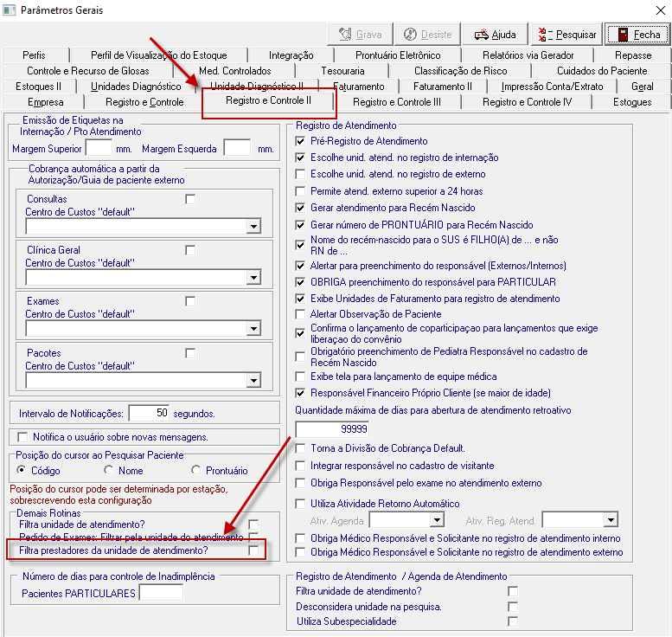The width and height of the screenshot is (672, 637).
Task: Check Filtra unidade de atendimento in Demais Rotinas
Action: (253, 524)
